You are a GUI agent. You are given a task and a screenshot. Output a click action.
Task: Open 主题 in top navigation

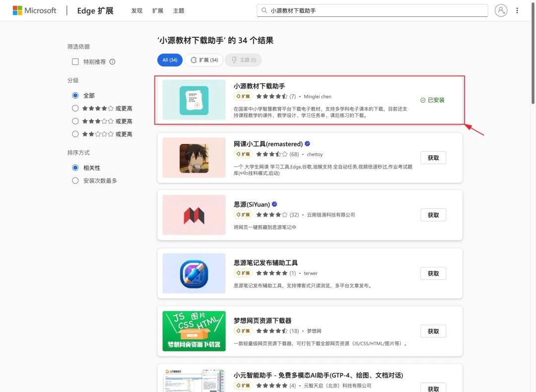click(x=179, y=11)
